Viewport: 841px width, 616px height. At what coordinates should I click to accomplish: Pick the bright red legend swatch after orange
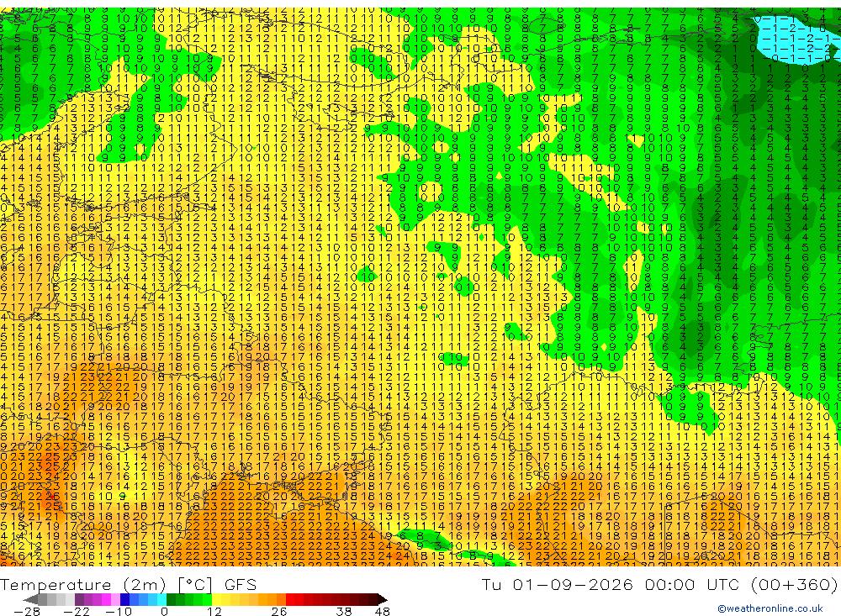tap(290, 599)
